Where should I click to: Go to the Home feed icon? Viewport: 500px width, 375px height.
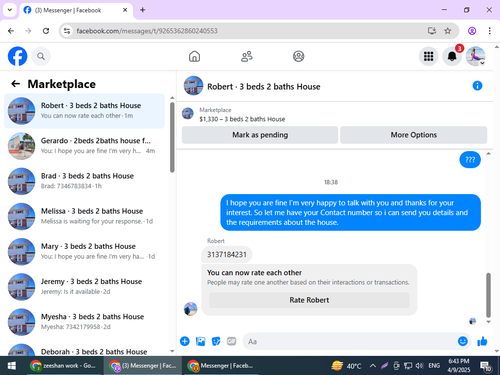click(x=194, y=56)
